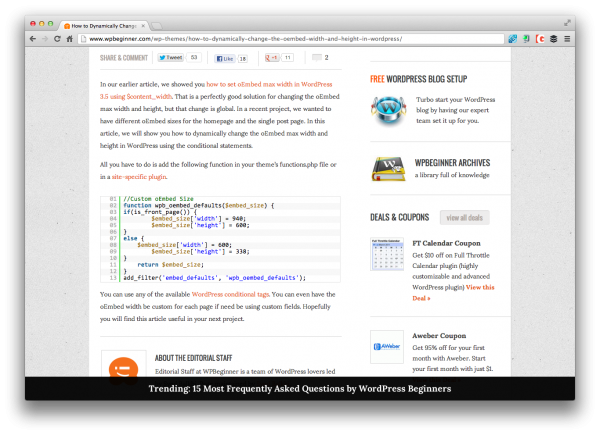This screenshot has height=435, width=600.
Task: Toggle the fullscreen arrows icon
Action: [567, 23]
